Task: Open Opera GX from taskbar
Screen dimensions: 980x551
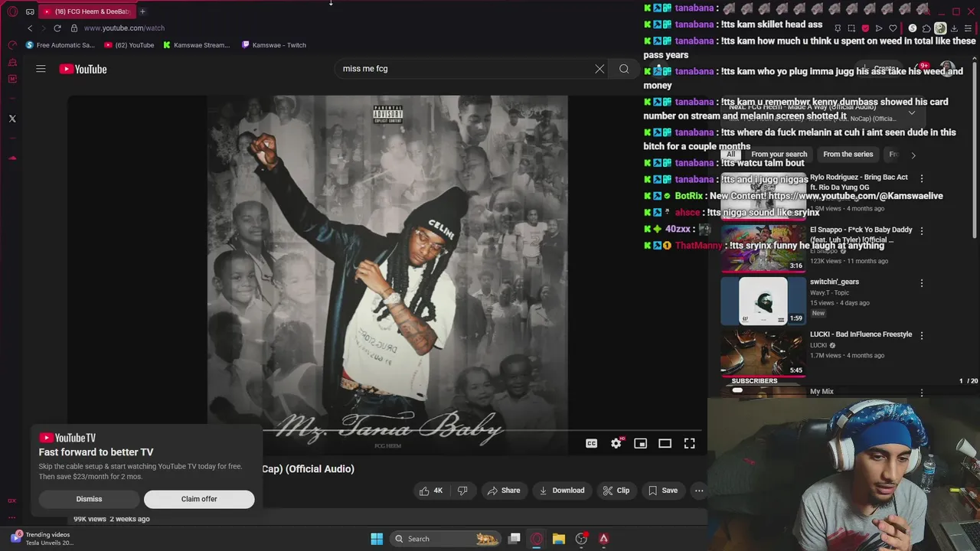Action: coord(537,539)
